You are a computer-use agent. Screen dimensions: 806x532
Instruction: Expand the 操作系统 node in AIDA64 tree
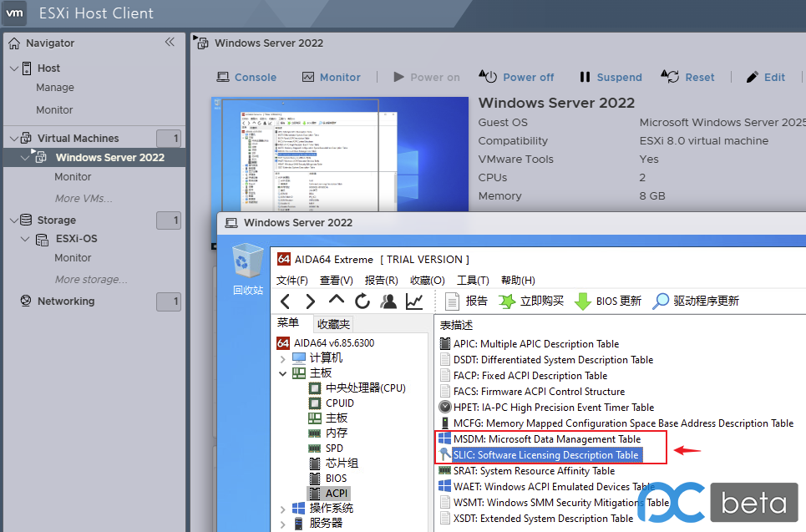282,509
